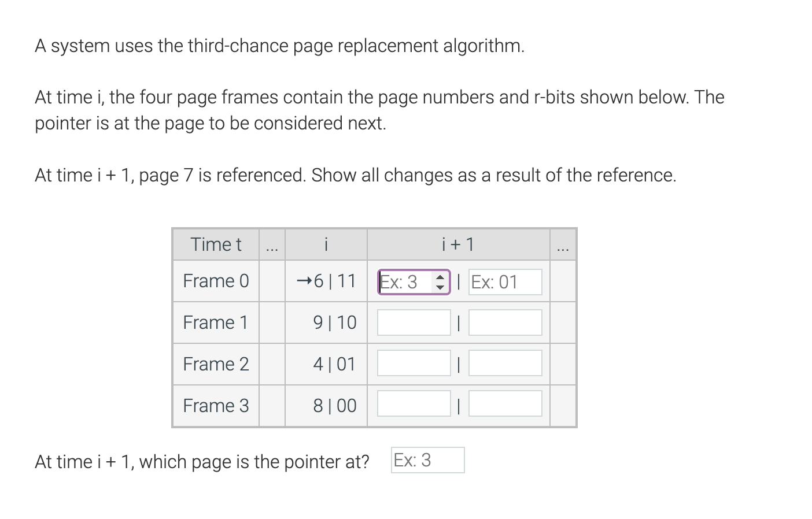
Task: Increment Frame 0 page with up arrow
Action: [440, 277]
